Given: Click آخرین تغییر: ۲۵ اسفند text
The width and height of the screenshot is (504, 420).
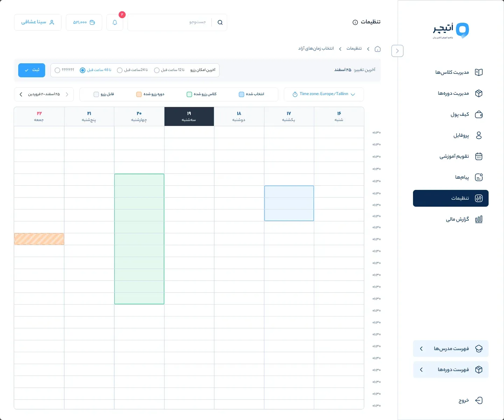Looking at the screenshot, I should coord(355,70).
